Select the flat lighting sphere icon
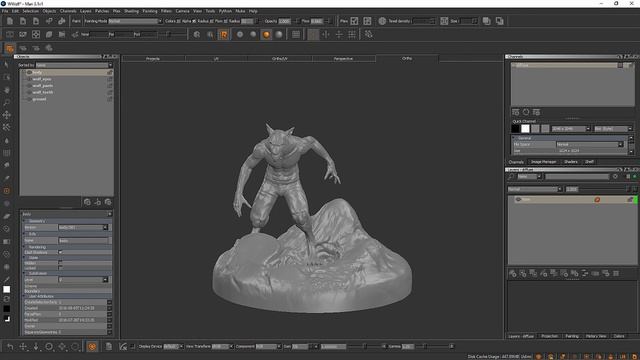The height and width of the screenshot is (360, 640). [x=240, y=35]
